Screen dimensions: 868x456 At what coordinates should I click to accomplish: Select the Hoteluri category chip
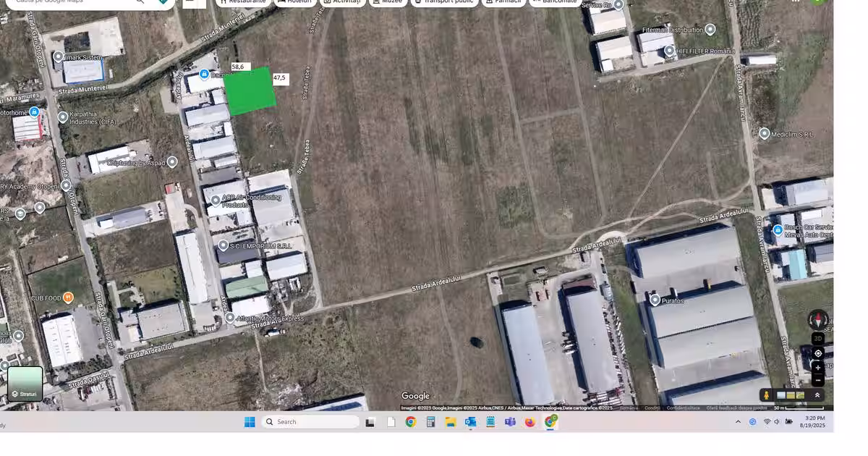click(x=294, y=2)
